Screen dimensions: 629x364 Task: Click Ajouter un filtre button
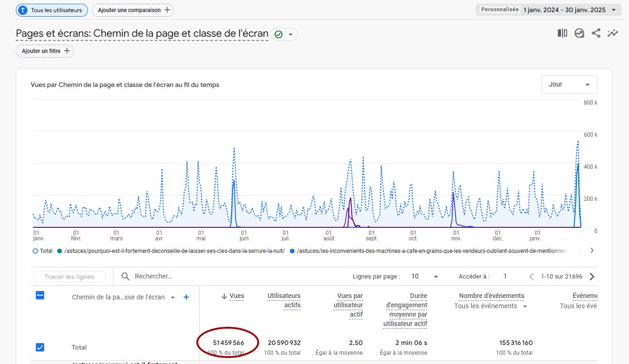coord(45,51)
